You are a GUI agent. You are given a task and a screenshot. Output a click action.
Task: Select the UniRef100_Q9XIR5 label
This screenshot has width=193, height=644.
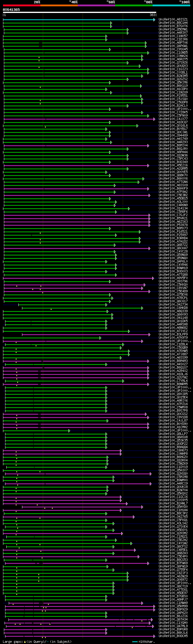[x=173, y=394]
